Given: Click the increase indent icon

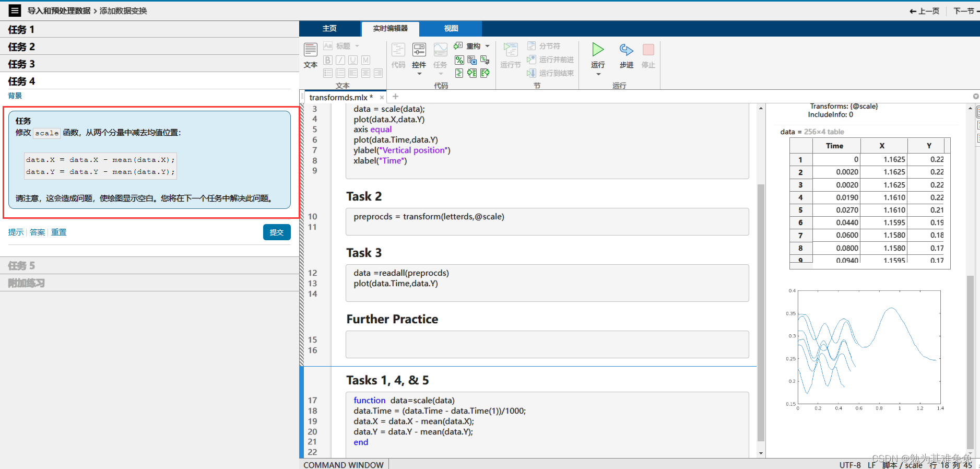Looking at the screenshot, I should [472, 73].
